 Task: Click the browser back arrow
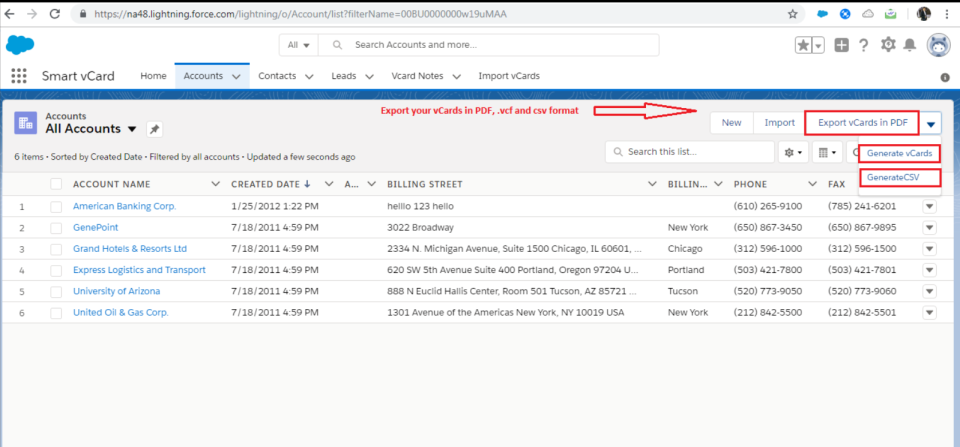coord(10,13)
